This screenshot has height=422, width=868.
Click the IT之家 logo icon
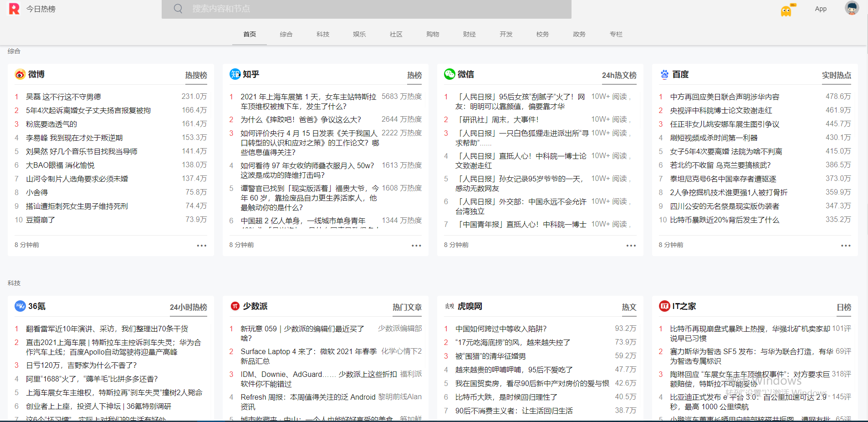(664, 306)
